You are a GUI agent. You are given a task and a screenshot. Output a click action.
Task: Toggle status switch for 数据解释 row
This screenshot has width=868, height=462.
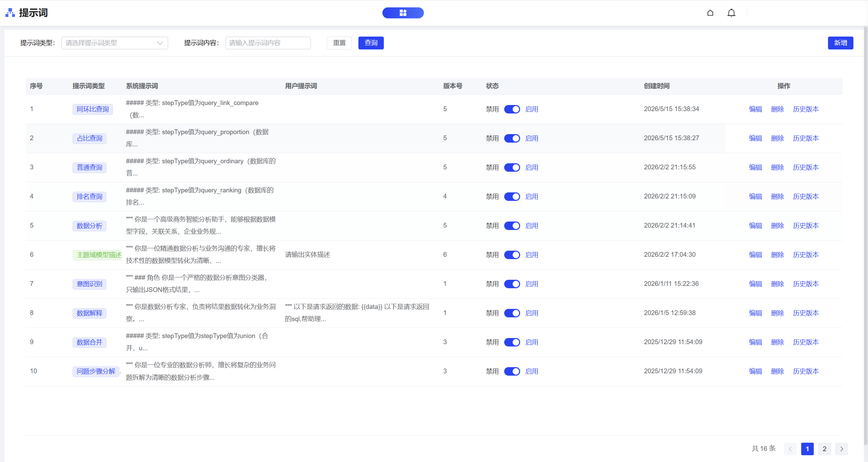point(512,313)
